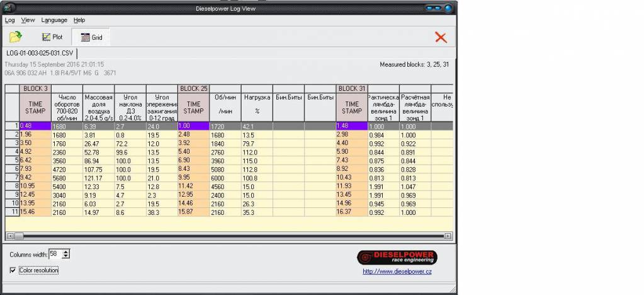Click the Columns width input field
The image size is (644, 295).
(55, 253)
